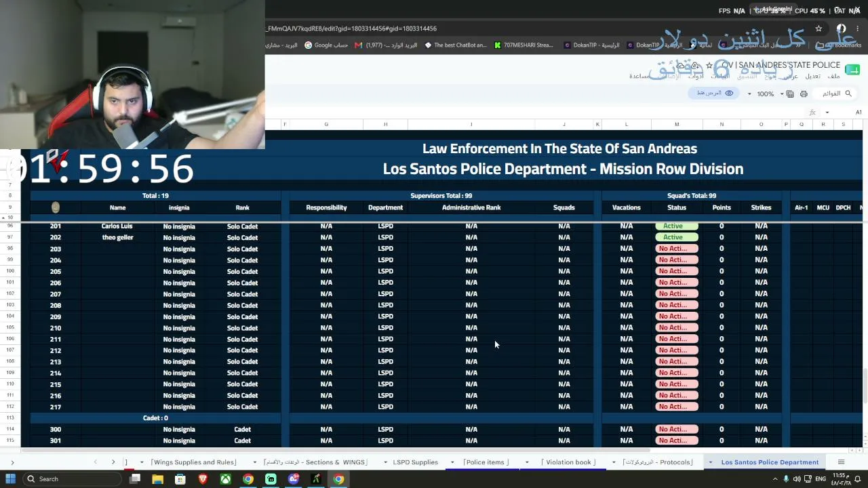Select the theo geller name cell
This screenshot has width=868, height=488.
click(x=117, y=237)
